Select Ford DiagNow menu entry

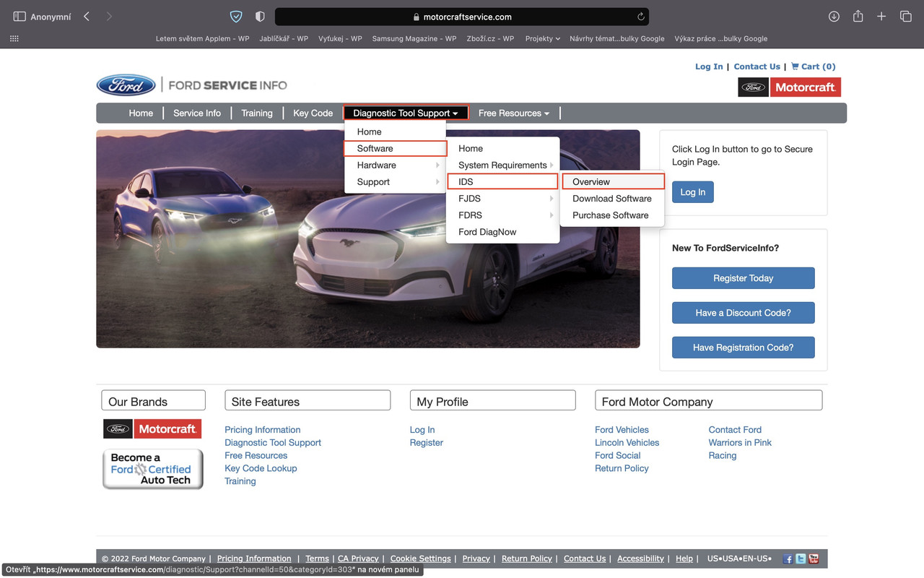[502, 232]
